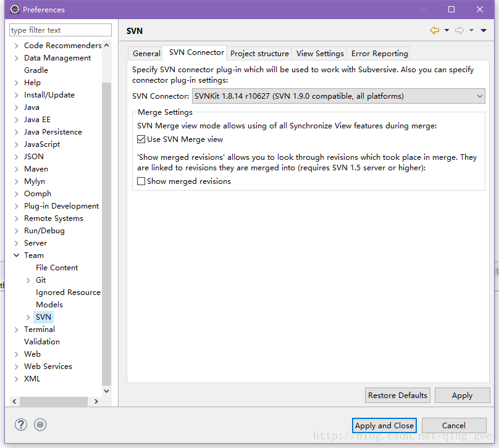
Task: Select Remote Systems category
Action: [x=54, y=218]
